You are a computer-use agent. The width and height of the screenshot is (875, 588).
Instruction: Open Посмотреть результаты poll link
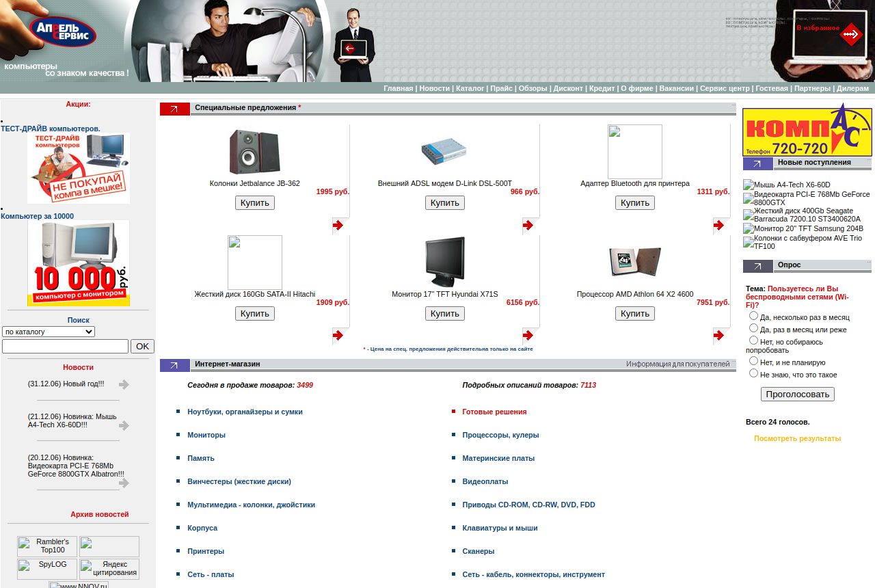tap(798, 438)
